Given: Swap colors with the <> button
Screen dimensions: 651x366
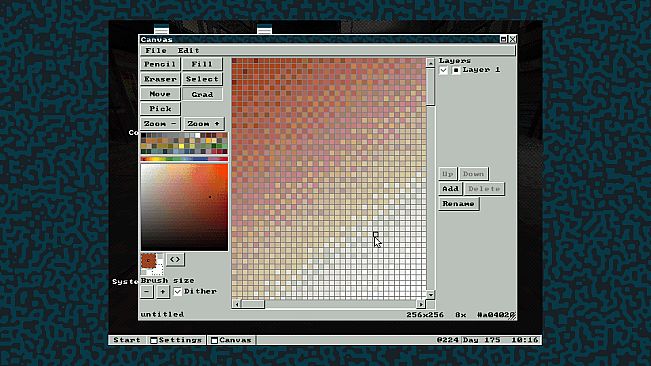Looking at the screenshot, I should click(175, 259).
